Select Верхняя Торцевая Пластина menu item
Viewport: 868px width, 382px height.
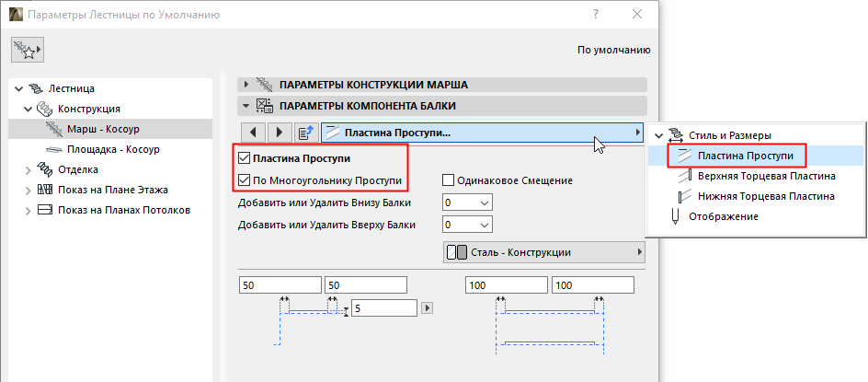767,177
